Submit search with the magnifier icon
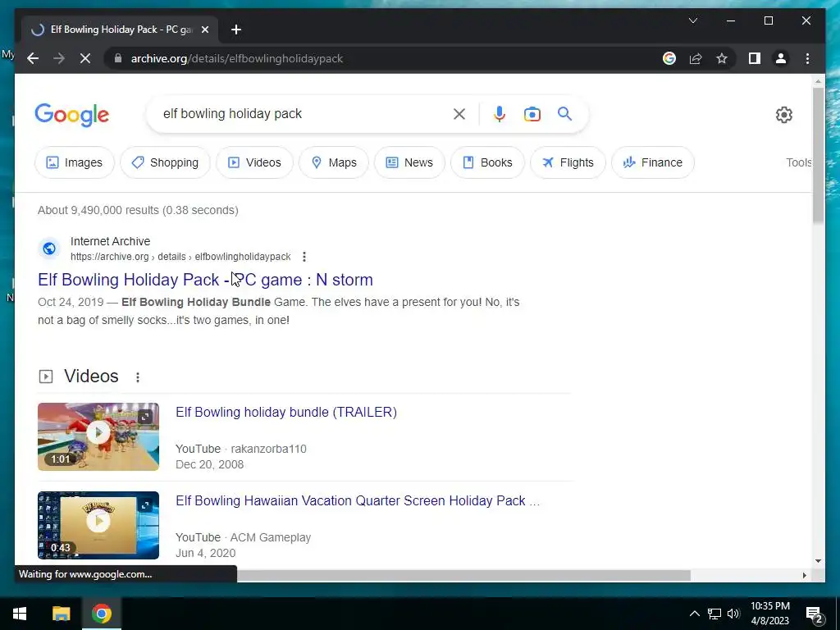840x630 pixels. pyautogui.click(x=564, y=113)
